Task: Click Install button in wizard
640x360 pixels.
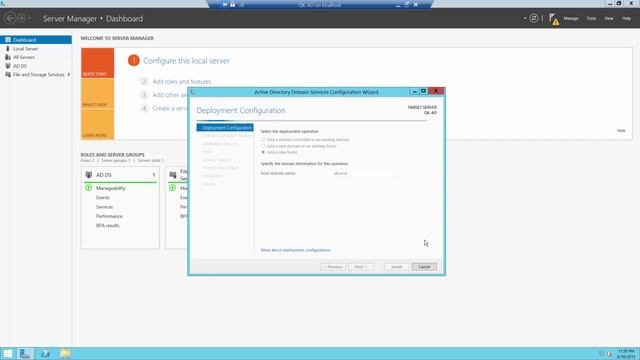Action: pyautogui.click(x=396, y=267)
